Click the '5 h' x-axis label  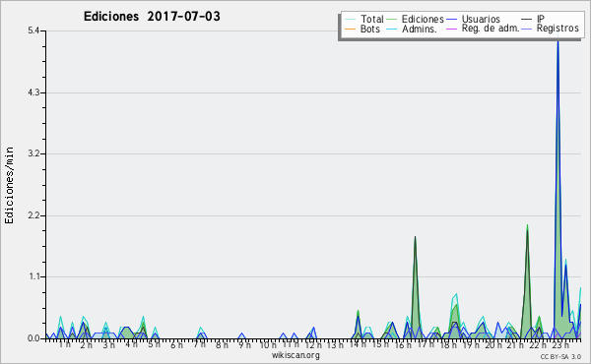(154, 344)
